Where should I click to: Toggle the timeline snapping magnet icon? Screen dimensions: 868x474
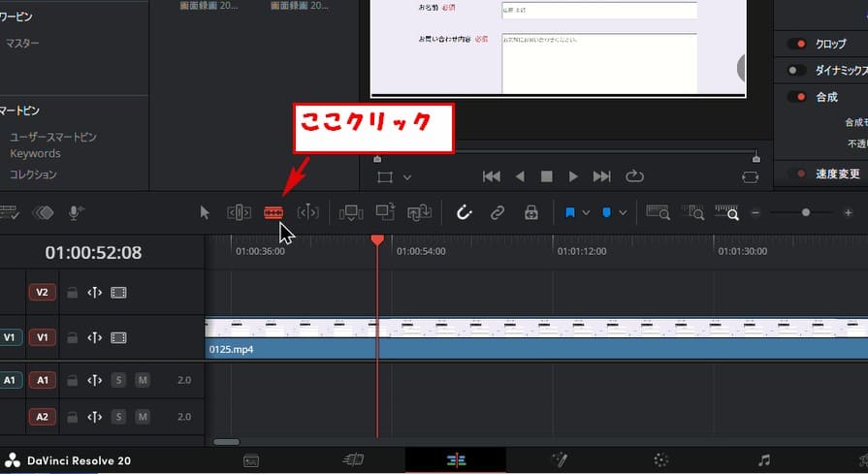coord(464,212)
